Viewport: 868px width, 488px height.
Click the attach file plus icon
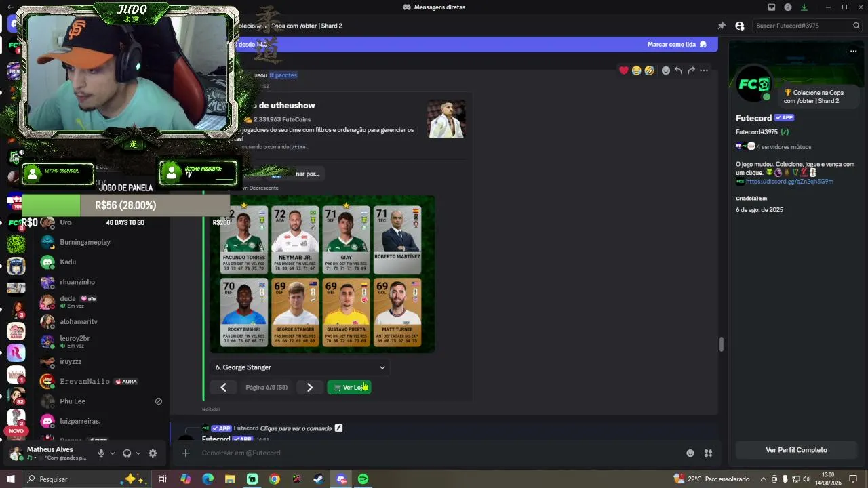(x=186, y=453)
